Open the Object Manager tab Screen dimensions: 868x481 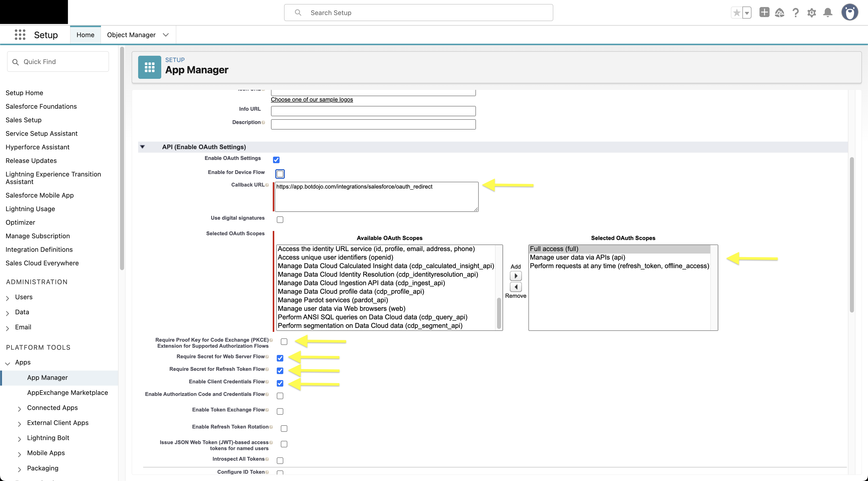pyautogui.click(x=131, y=35)
